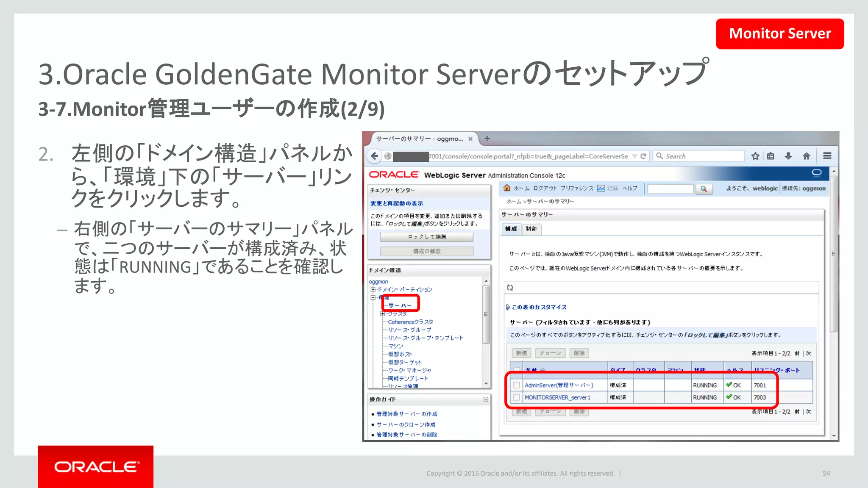Click the oggmon domain root link
Image resolution: width=868 pixels, height=488 pixels.
[378, 282]
